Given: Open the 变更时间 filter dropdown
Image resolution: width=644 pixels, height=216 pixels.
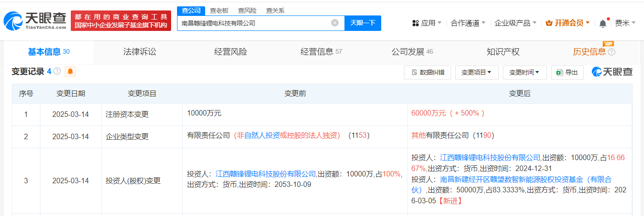Looking at the screenshot, I should pos(524,72).
